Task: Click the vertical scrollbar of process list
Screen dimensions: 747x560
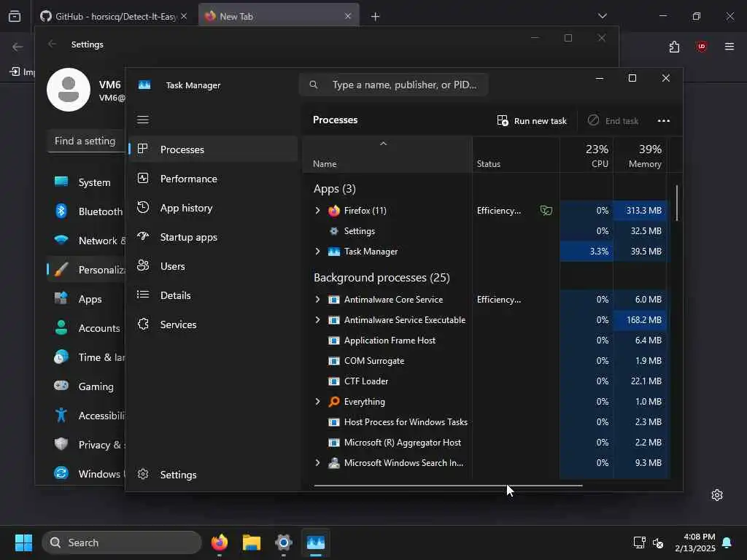Action: (676, 203)
